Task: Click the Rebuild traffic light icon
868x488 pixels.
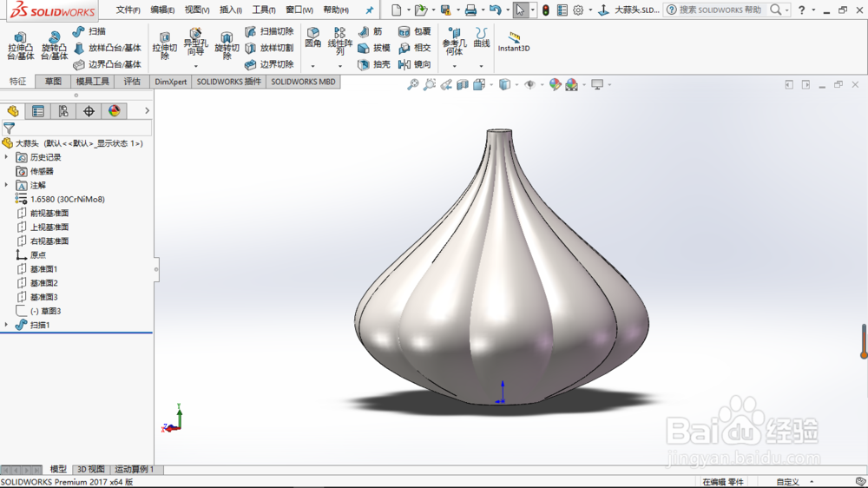Action: pyautogui.click(x=545, y=10)
